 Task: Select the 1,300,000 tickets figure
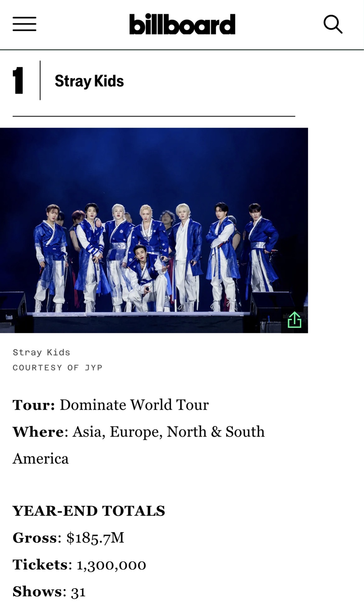[x=111, y=565]
